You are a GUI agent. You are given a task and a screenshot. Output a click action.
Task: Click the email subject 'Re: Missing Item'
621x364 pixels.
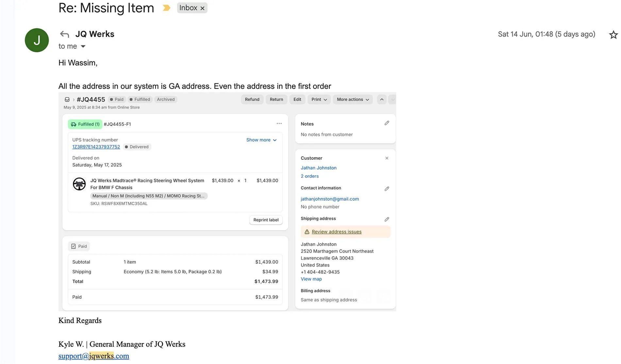(x=106, y=8)
